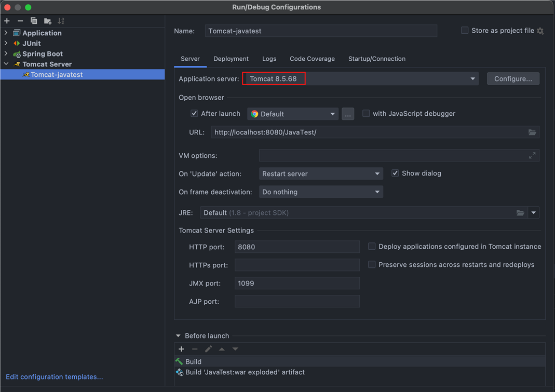Click the Spring Boot type icon
Screen dimensions: 555x392
click(x=17, y=54)
